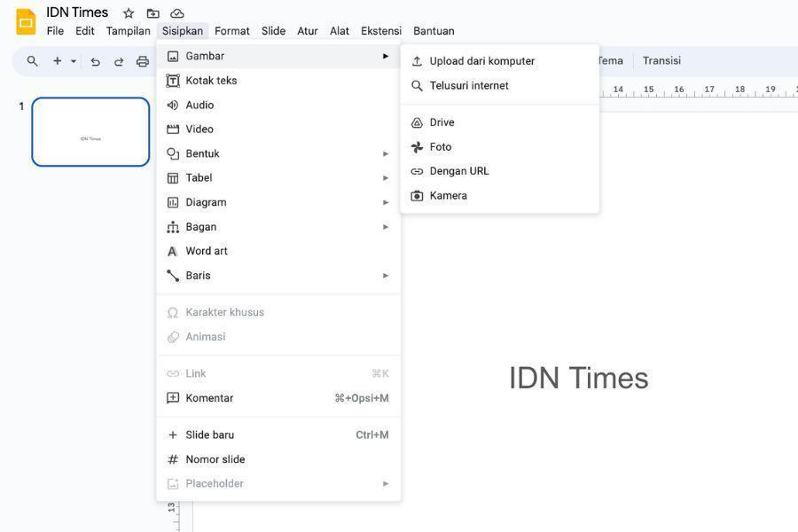Take picture with Kamera option
This screenshot has width=798, height=532.
pyautogui.click(x=500, y=195)
